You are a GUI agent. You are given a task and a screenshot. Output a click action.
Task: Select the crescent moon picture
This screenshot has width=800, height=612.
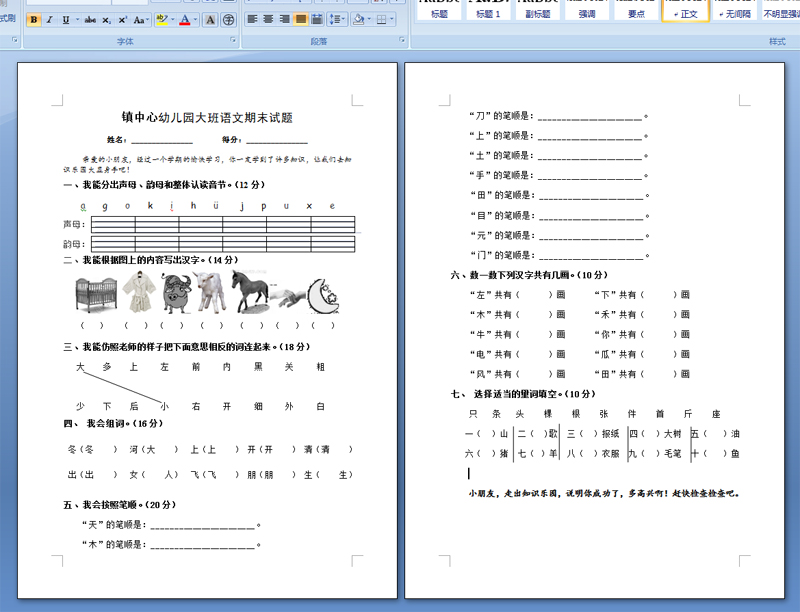(x=323, y=296)
